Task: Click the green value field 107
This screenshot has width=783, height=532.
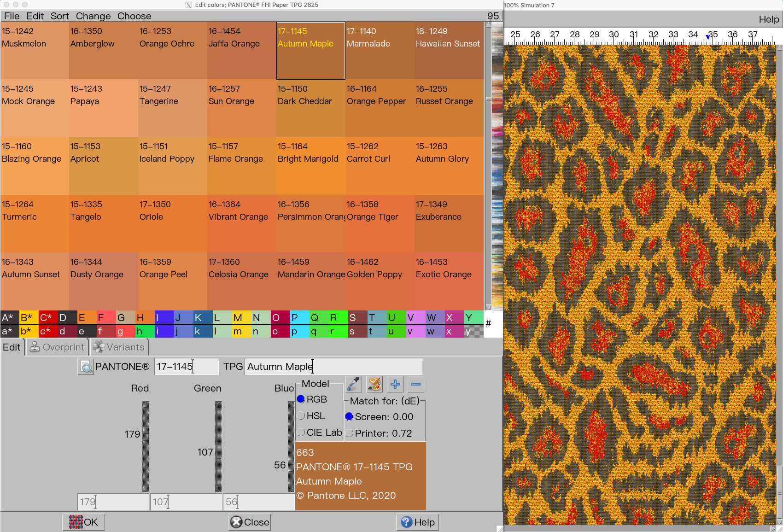Action: coord(186,502)
